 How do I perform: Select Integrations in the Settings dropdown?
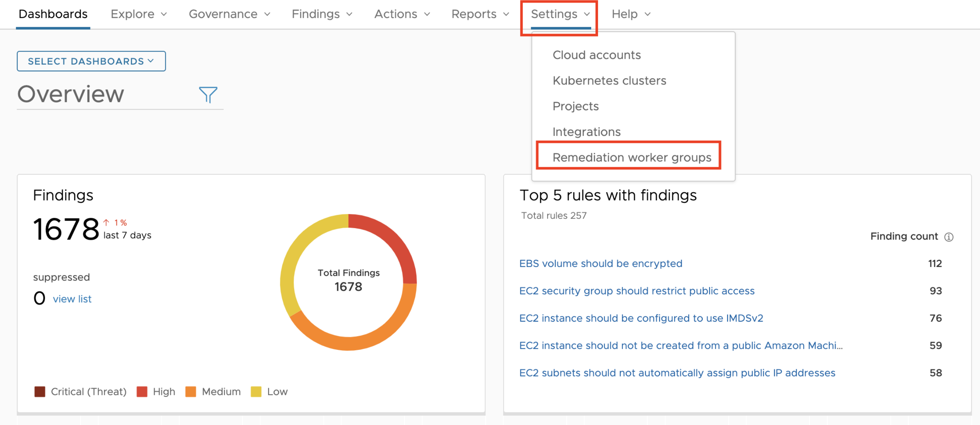coord(586,132)
